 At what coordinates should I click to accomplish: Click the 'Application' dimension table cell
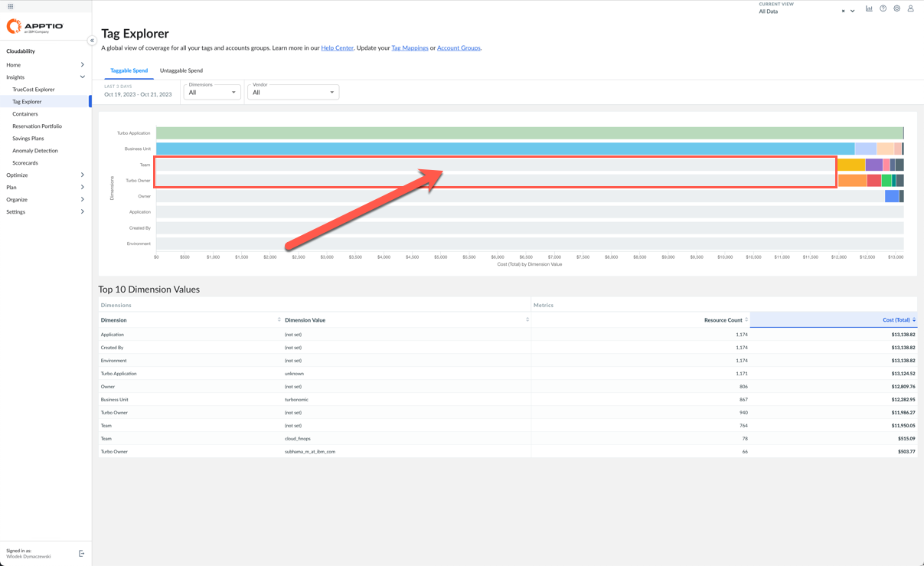pyautogui.click(x=113, y=335)
